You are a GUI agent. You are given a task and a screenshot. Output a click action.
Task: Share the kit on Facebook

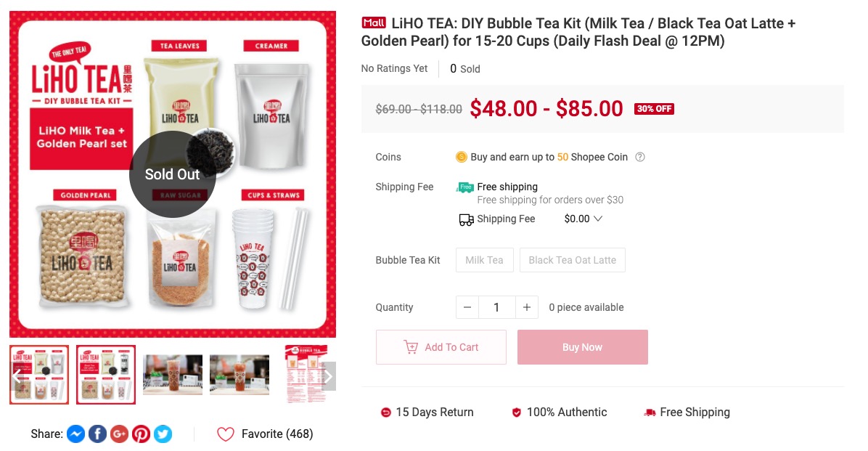click(97, 434)
